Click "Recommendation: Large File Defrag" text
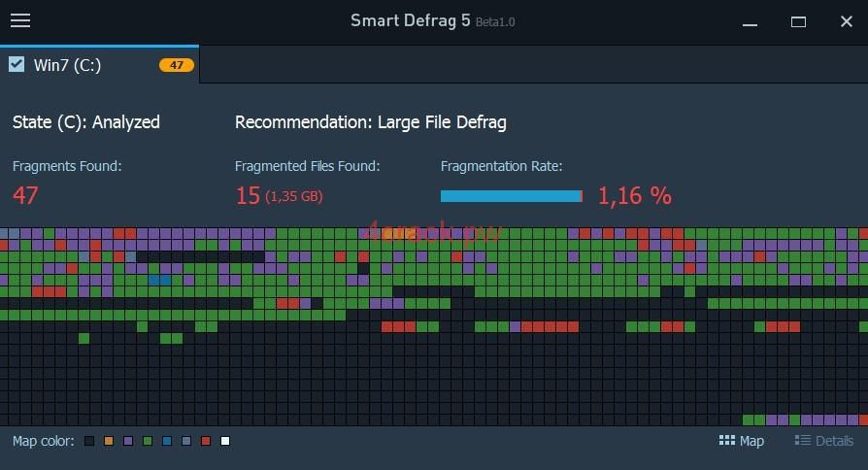 (370, 122)
